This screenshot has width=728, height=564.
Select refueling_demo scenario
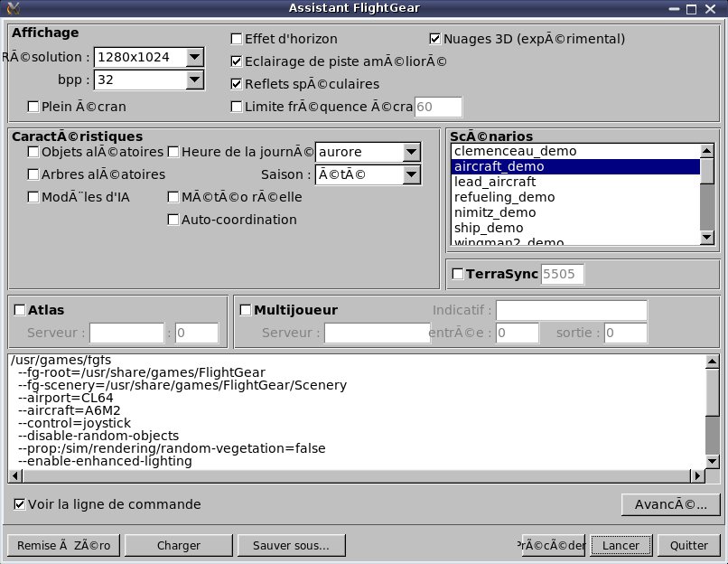[x=575, y=197]
